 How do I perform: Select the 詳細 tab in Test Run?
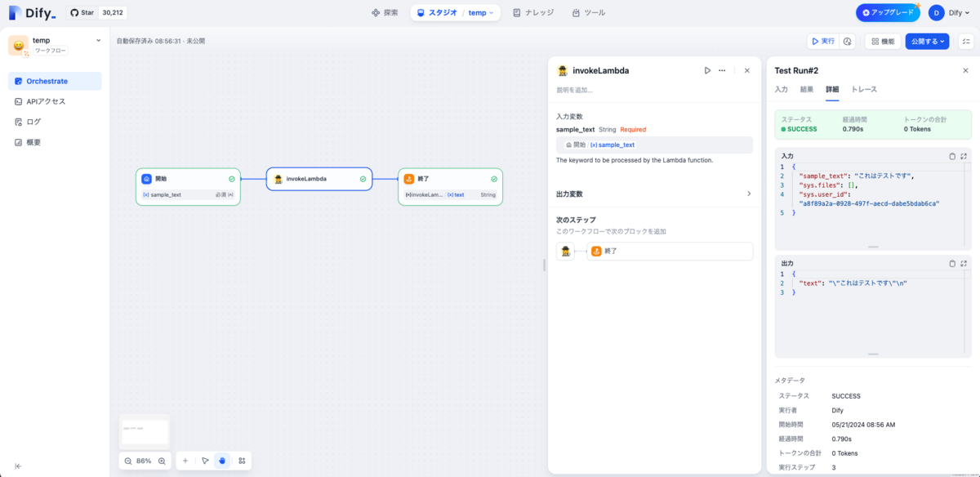[x=832, y=89]
